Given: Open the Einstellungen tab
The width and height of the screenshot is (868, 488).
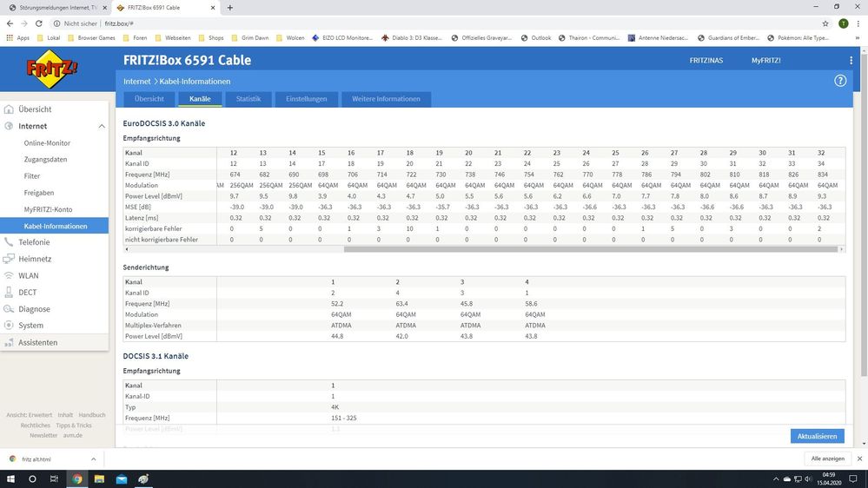Looking at the screenshot, I should [x=306, y=99].
